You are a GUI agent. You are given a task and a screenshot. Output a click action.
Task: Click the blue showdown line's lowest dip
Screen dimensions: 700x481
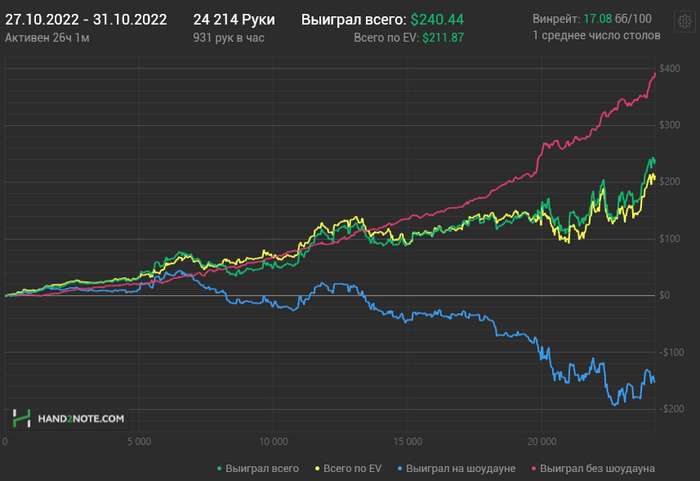[x=614, y=404]
